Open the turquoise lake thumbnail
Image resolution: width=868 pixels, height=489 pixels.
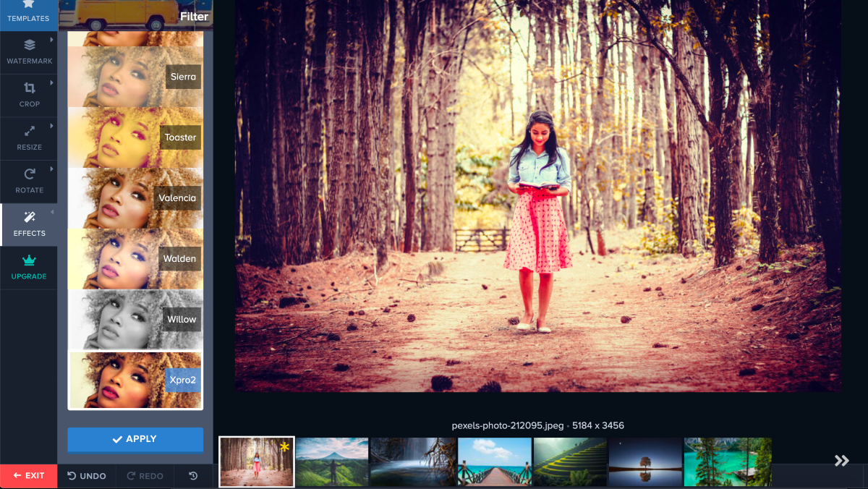[x=727, y=462]
